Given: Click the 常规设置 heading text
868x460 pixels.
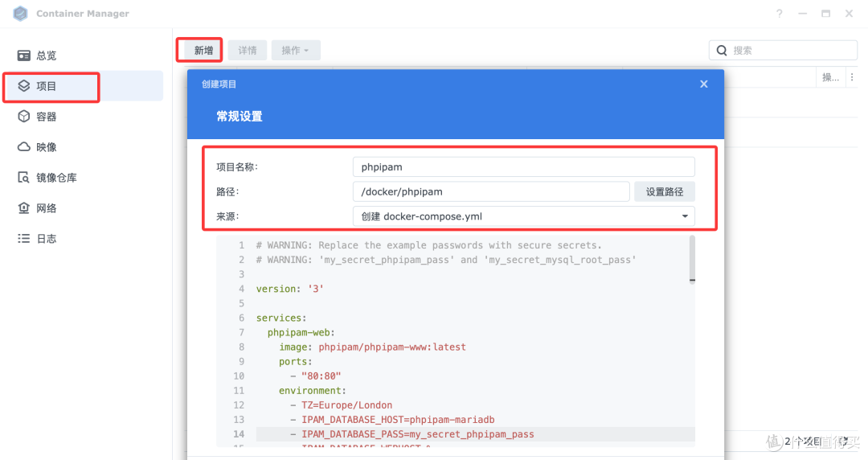Looking at the screenshot, I should click(x=240, y=117).
